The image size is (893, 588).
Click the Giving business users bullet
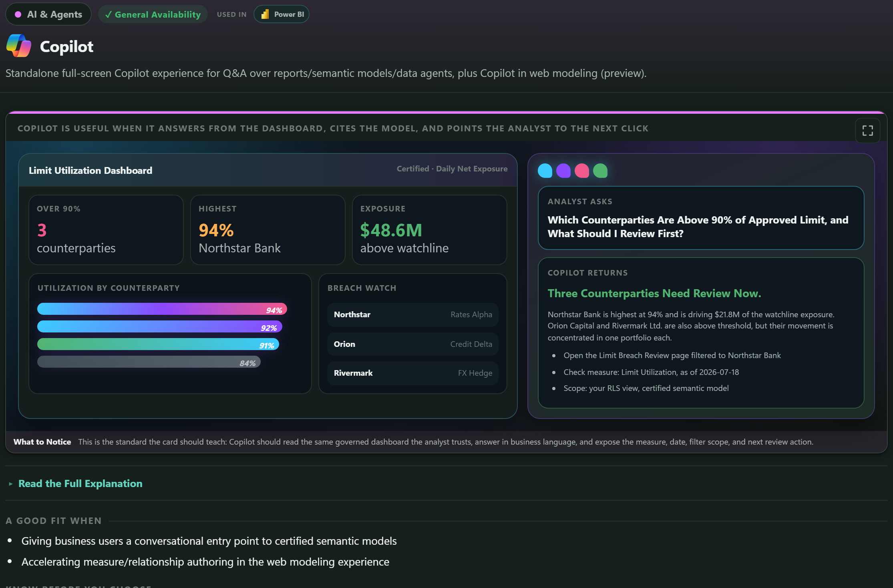[209, 541]
